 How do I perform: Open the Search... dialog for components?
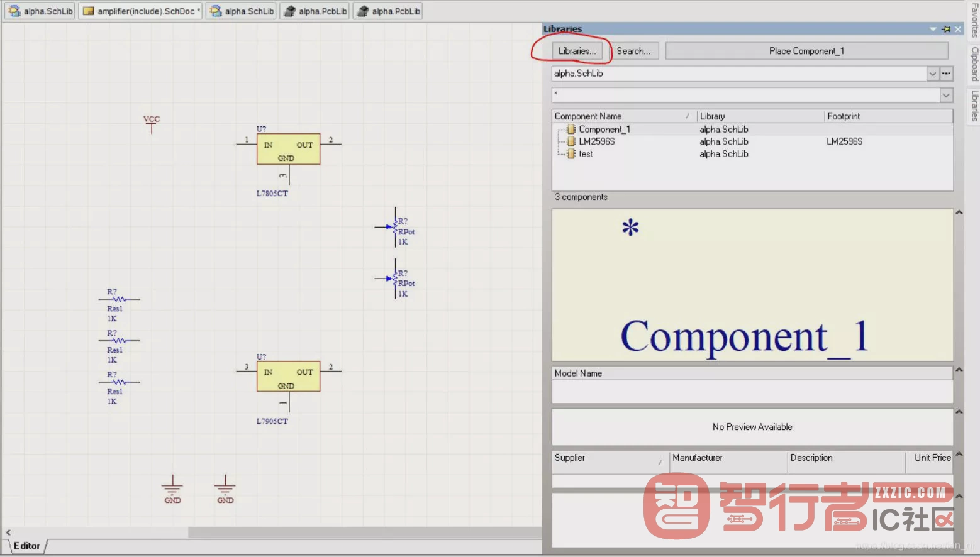(x=633, y=51)
